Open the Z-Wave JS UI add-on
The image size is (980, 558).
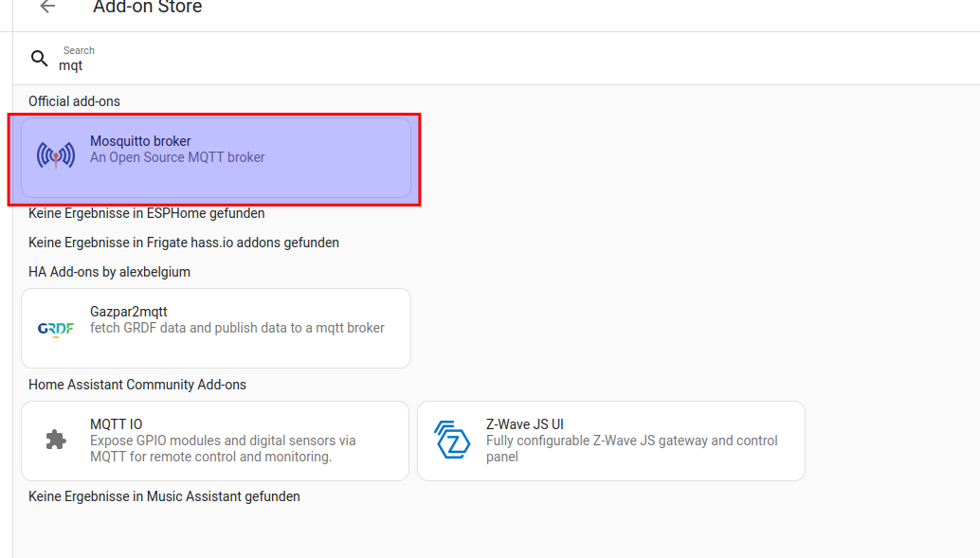(524, 424)
